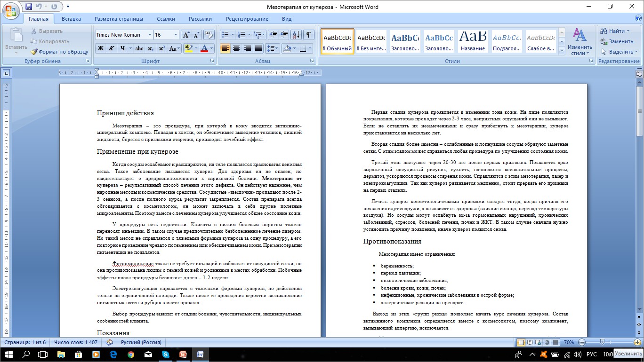Switch to the Вставка tab

pyautogui.click(x=71, y=19)
